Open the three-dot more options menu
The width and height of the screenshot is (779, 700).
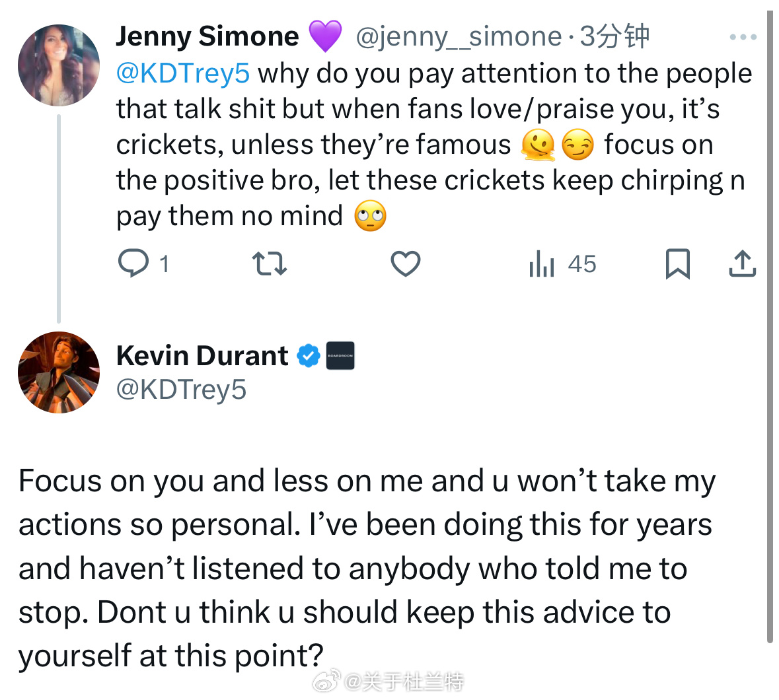coord(743,37)
